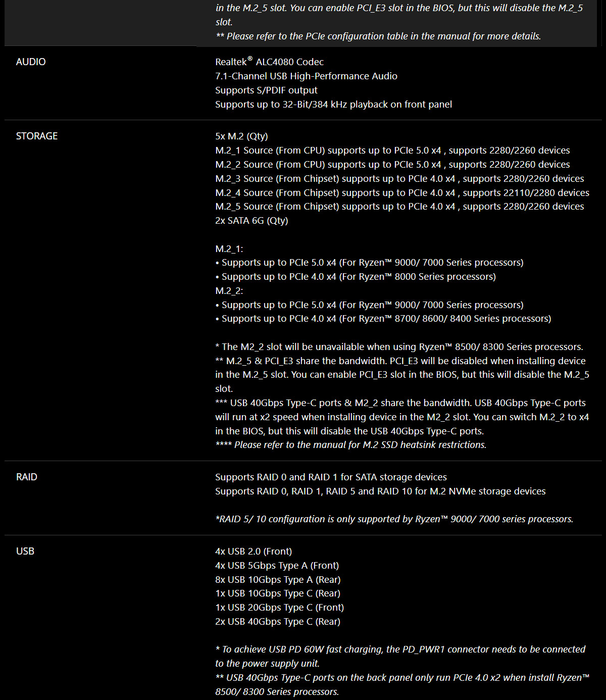Screen dimensions: 606x700
Task: Click the M.2 SSD heatsink restrictions note
Action: 351,445
